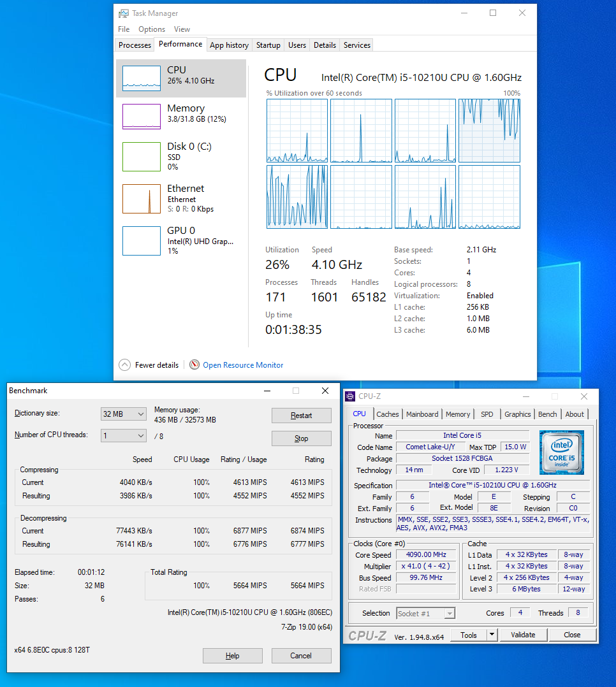Open the Task Manager Options menu

[152, 29]
